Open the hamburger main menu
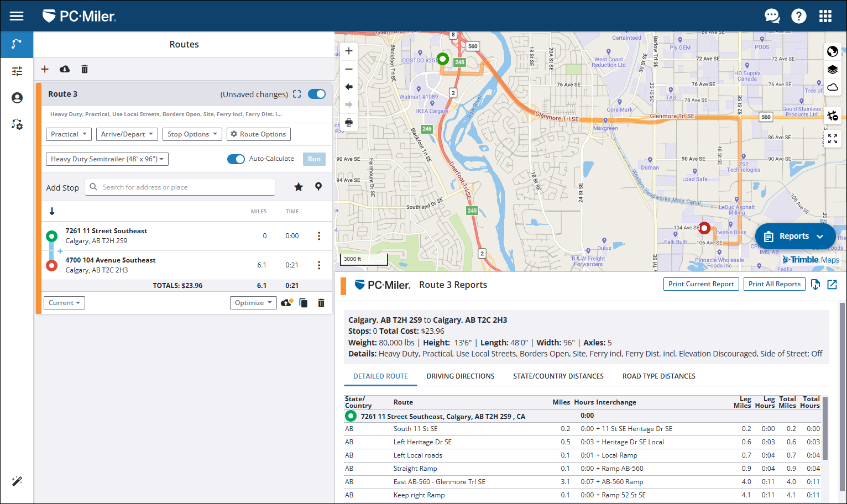 [x=17, y=16]
